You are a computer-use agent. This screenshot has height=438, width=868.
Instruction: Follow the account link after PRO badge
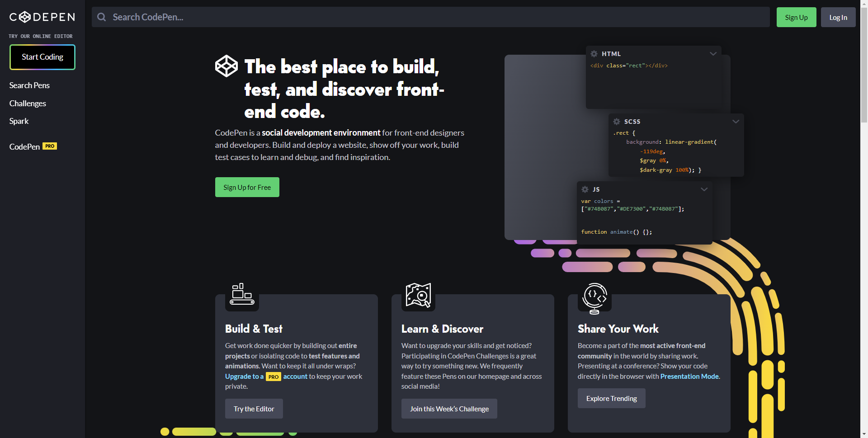coord(295,377)
